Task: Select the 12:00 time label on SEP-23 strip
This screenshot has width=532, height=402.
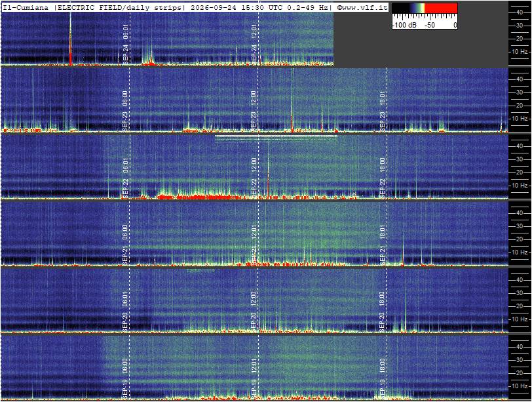Action: click(254, 99)
